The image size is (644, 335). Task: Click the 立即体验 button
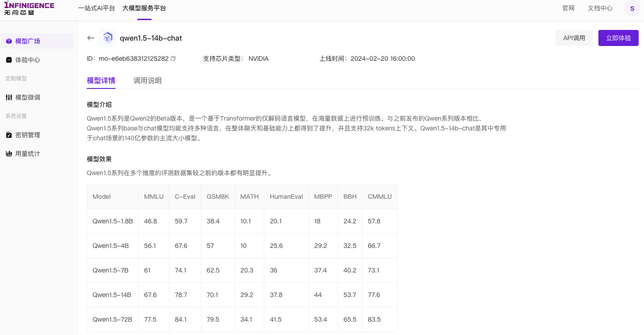pyautogui.click(x=619, y=38)
